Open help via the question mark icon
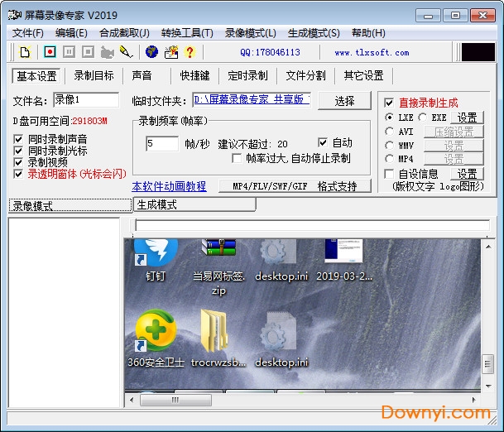 190,52
